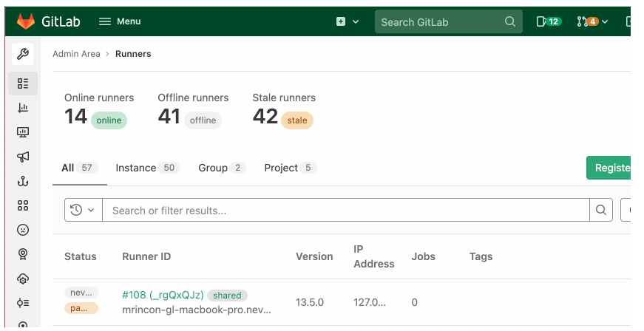
Task: Click the truncated IP 127.0... cell
Action: click(370, 302)
